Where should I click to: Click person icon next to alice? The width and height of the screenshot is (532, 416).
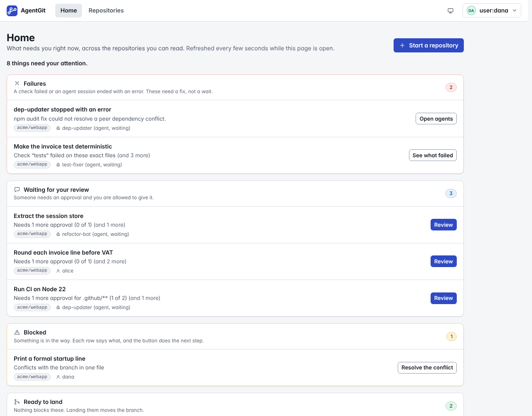click(58, 271)
